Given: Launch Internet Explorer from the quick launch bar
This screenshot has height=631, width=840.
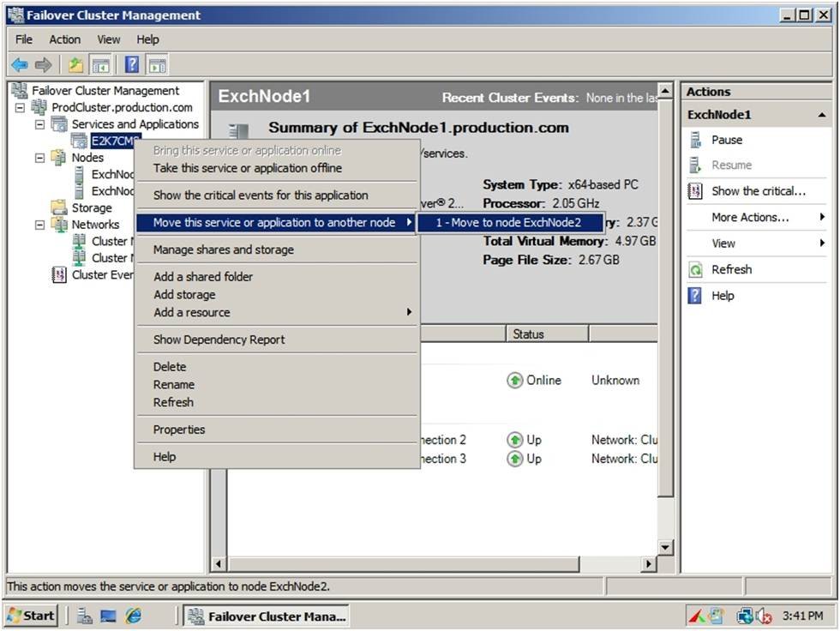Looking at the screenshot, I should click(x=135, y=616).
